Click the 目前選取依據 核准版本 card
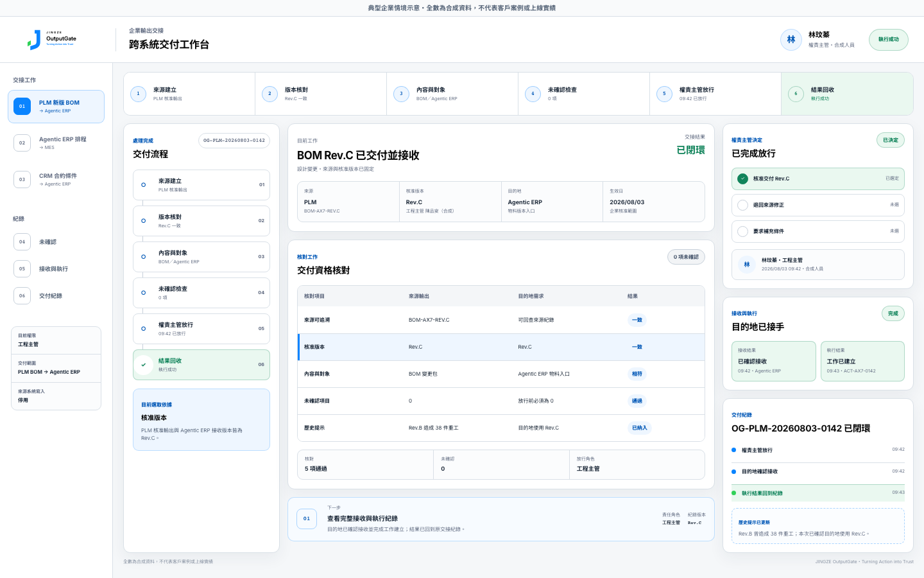 201,420
